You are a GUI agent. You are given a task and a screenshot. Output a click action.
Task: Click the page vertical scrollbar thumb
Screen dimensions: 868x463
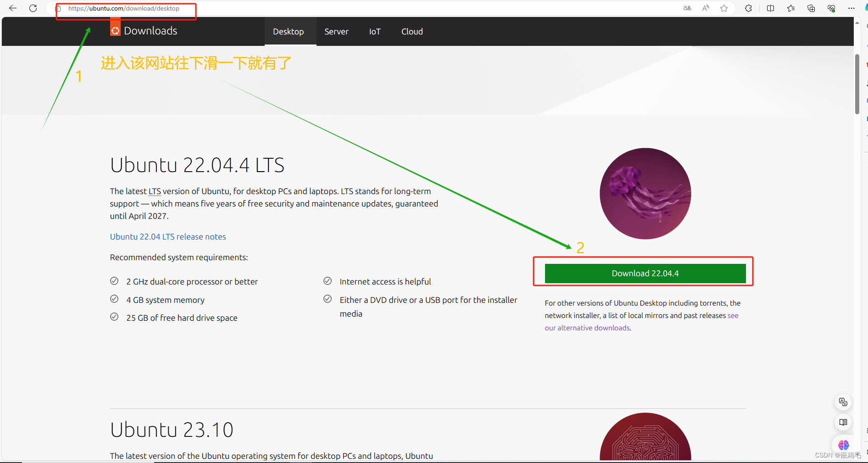pos(857,84)
